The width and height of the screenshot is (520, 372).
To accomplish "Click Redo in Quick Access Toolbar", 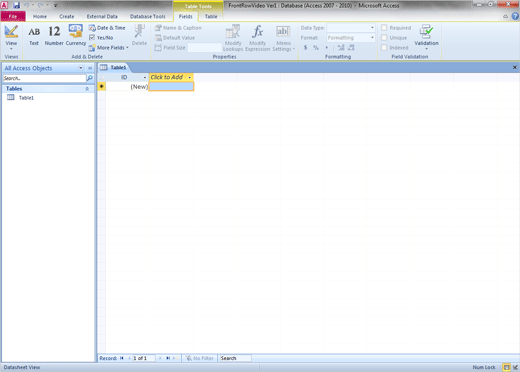I will (40, 5).
